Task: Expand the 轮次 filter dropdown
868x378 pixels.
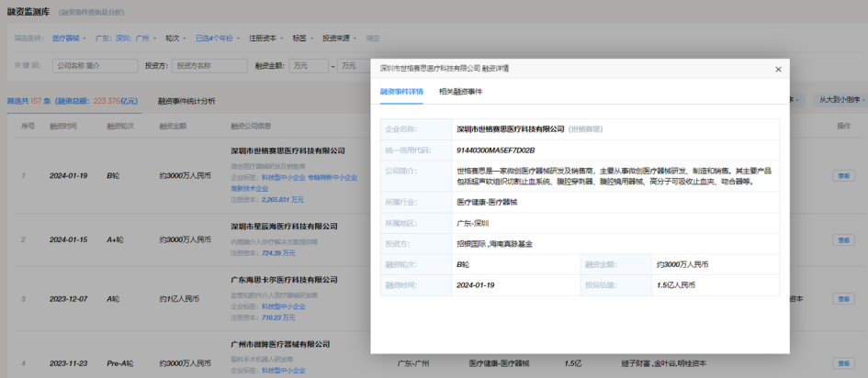Action: [x=175, y=39]
